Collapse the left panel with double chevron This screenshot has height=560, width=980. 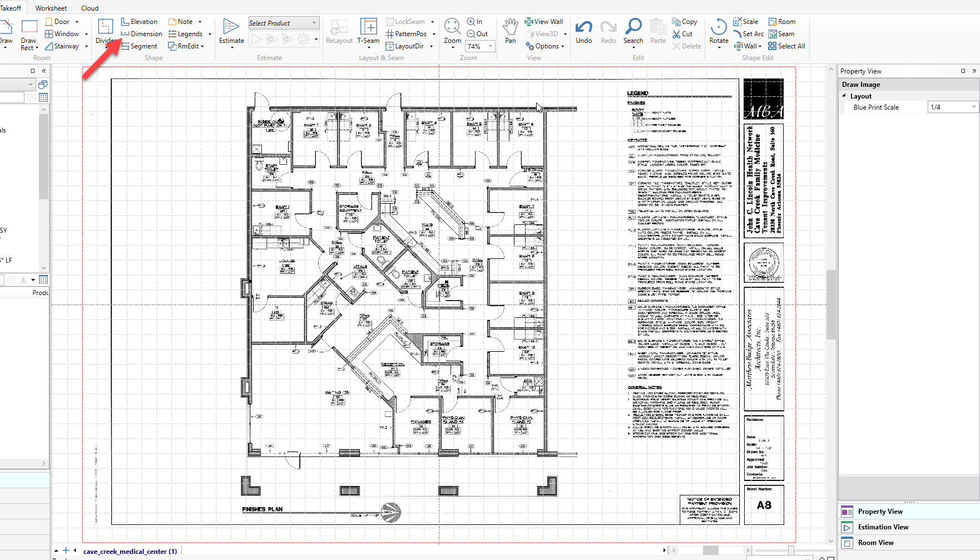tap(43, 71)
